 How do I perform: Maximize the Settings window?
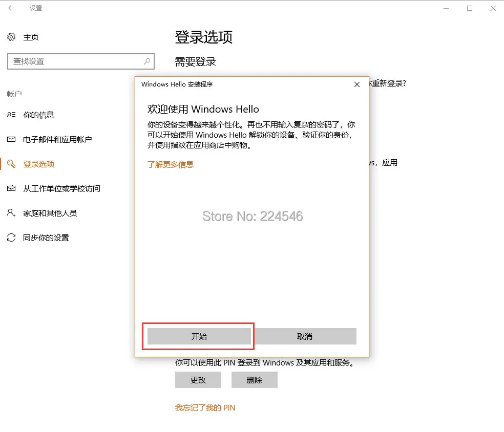470,8
